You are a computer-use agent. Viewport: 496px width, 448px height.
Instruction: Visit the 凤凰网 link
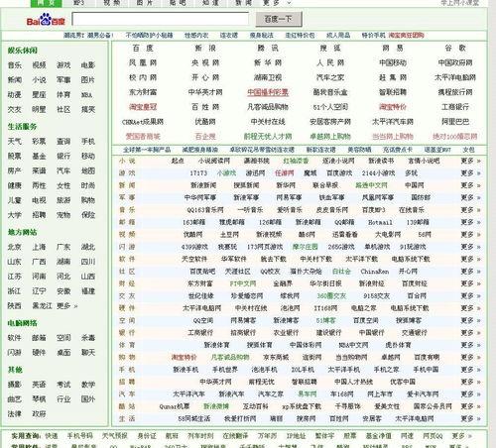143,62
